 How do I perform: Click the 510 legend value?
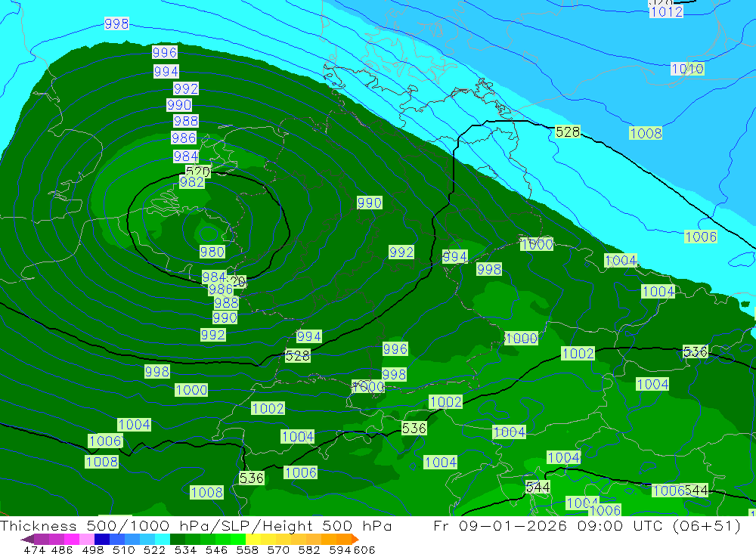coord(123,550)
